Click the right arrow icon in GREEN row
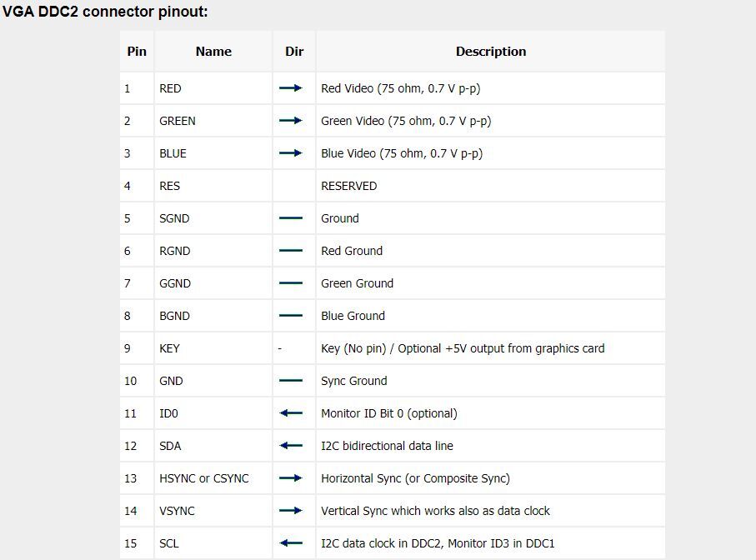This screenshot has width=756, height=560. tap(291, 121)
